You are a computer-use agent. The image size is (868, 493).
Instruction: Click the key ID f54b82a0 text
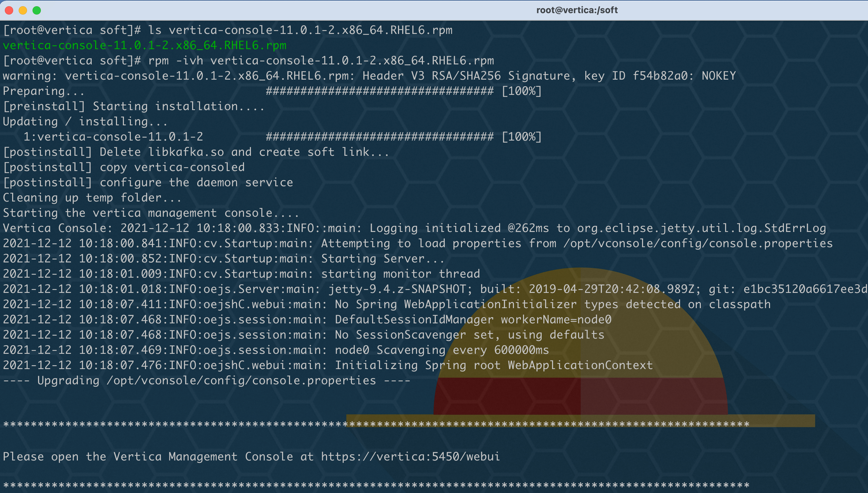click(636, 76)
